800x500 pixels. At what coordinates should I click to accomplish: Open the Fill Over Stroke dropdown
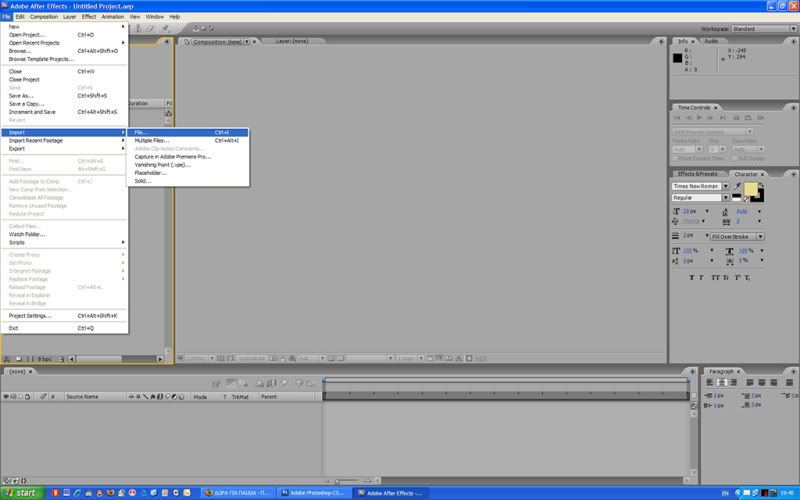pyautogui.click(x=737, y=237)
